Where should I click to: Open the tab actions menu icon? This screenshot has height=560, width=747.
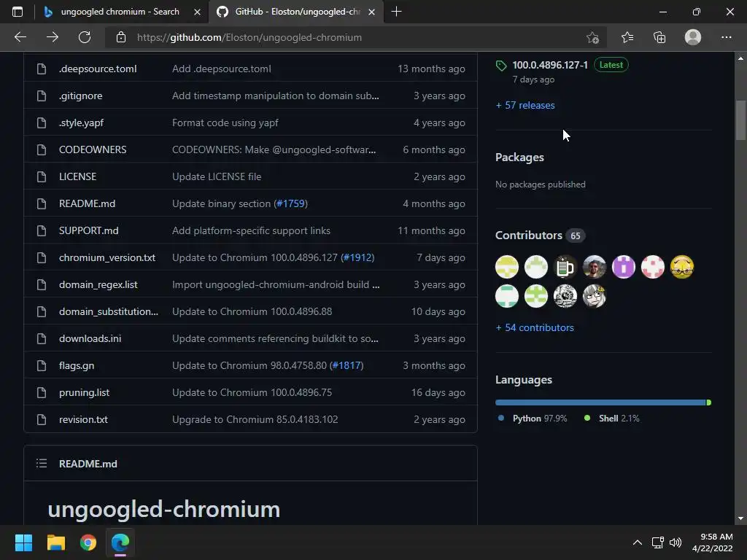(18, 12)
